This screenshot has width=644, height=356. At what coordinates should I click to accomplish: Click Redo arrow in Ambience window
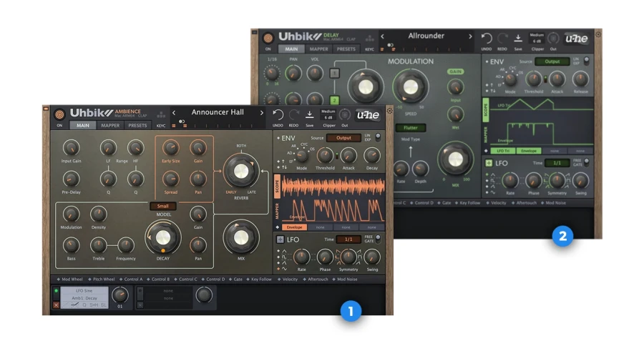tap(293, 115)
